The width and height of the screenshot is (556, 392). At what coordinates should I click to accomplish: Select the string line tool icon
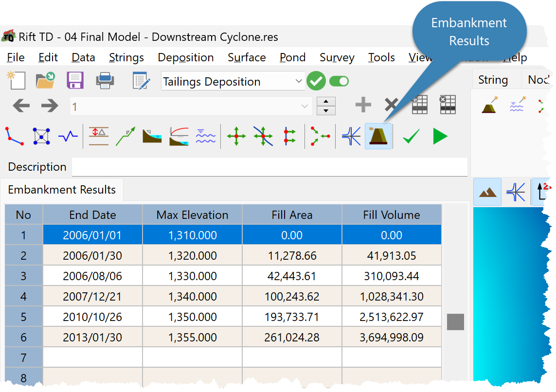pyautogui.click(x=15, y=137)
